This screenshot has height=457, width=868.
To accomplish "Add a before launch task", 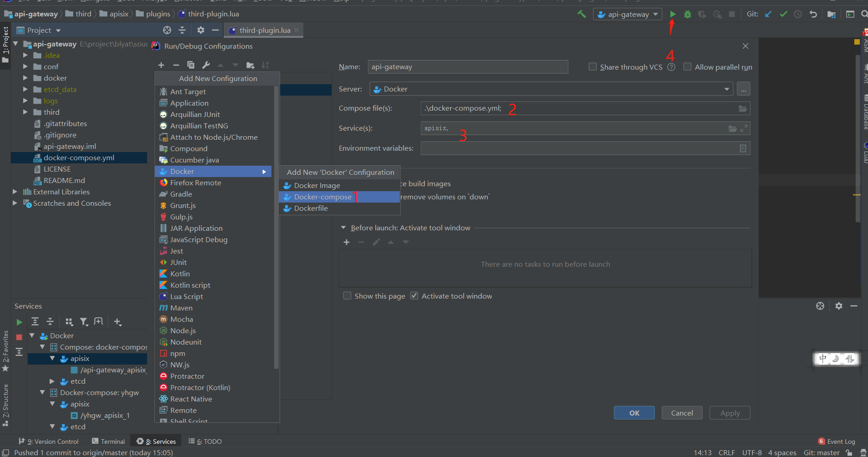I will (347, 242).
